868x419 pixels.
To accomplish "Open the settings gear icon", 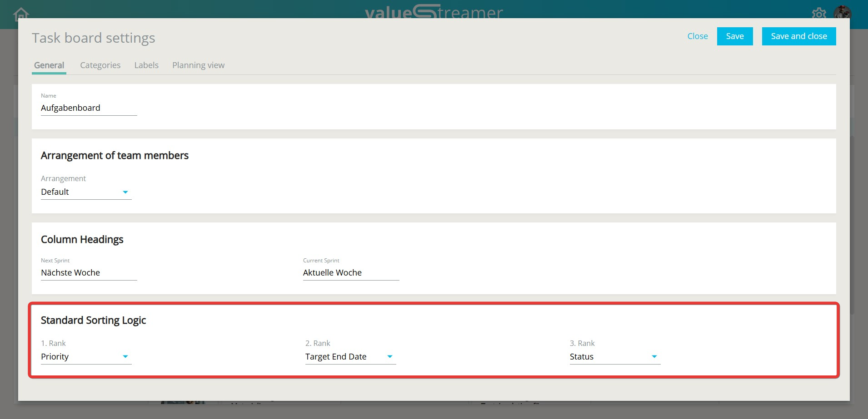I will click(x=819, y=13).
